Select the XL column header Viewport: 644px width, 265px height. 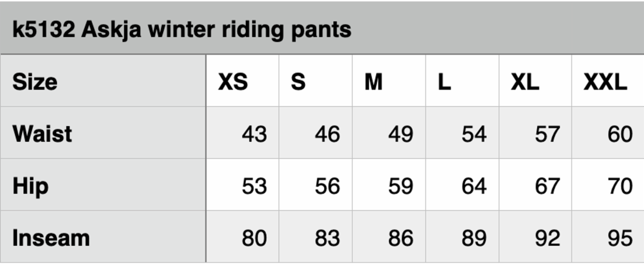pyautogui.click(x=525, y=82)
